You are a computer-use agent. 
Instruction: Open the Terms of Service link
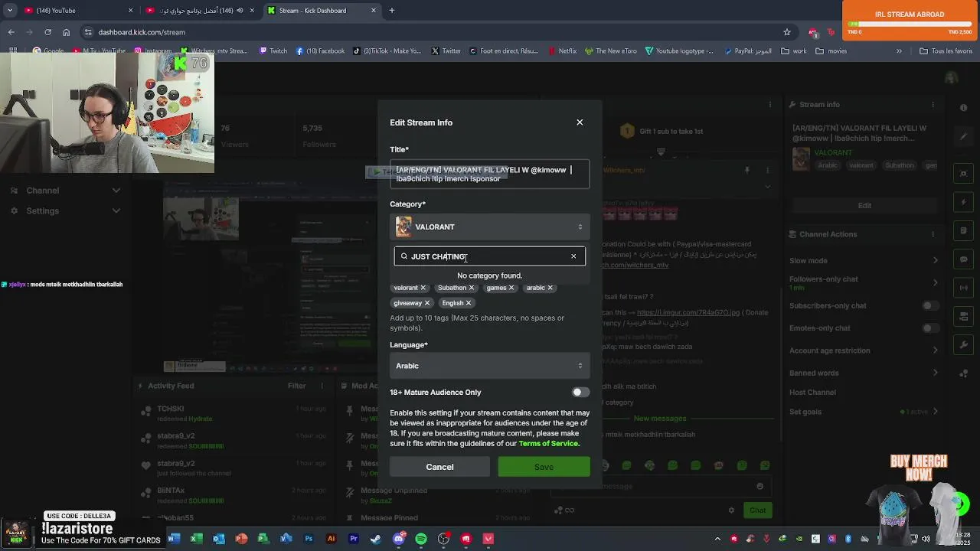549,444
